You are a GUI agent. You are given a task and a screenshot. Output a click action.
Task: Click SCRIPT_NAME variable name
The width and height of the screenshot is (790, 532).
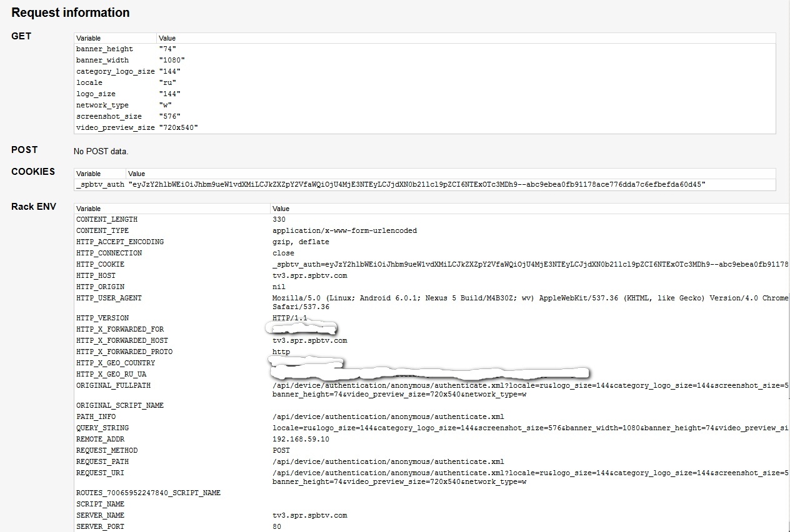coord(100,504)
